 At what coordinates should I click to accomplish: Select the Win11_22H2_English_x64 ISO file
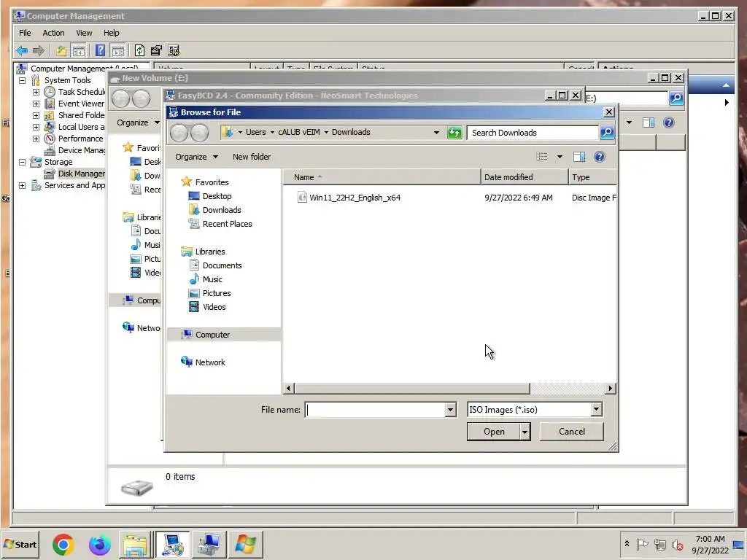pos(355,198)
